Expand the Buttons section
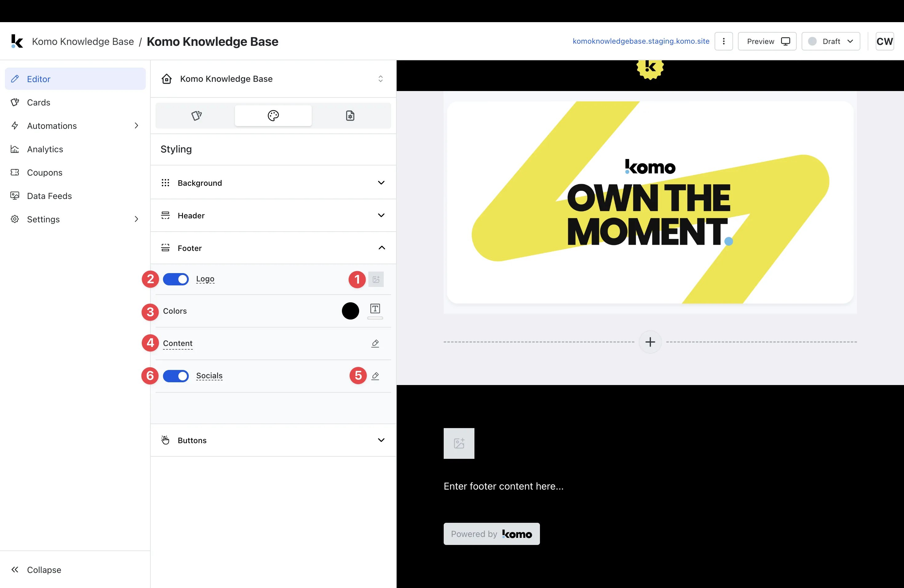 [x=273, y=440]
